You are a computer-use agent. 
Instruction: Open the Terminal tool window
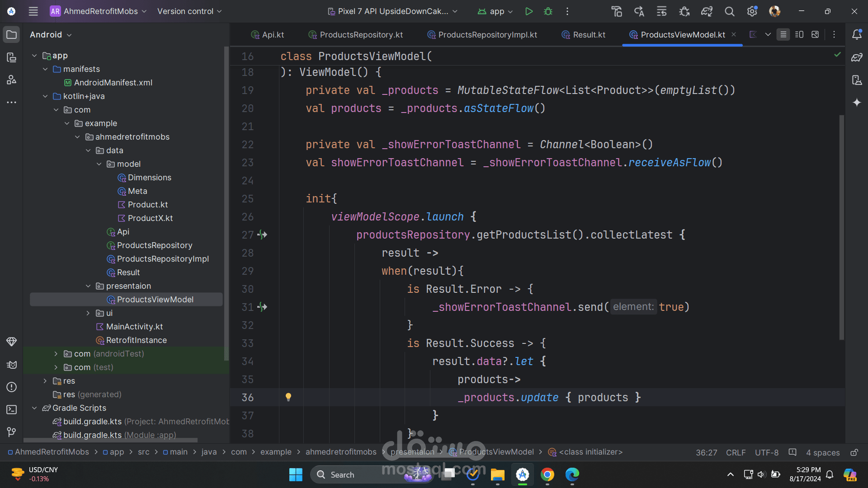[x=12, y=409]
